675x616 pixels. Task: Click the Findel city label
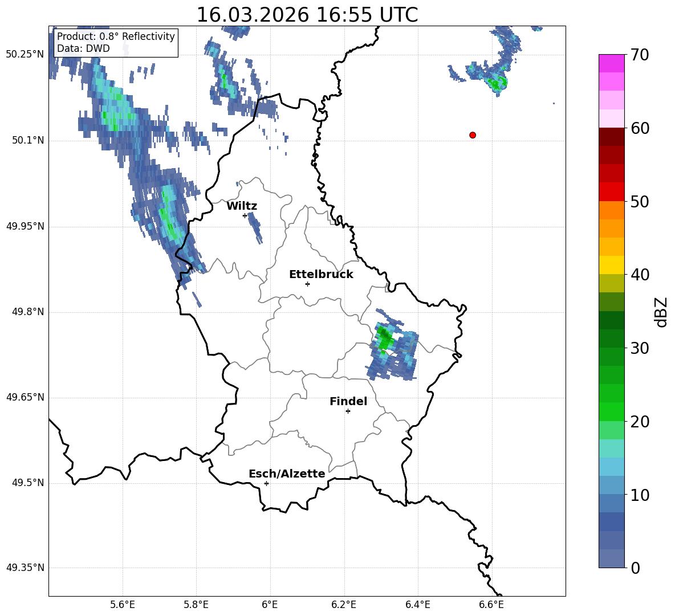point(348,401)
